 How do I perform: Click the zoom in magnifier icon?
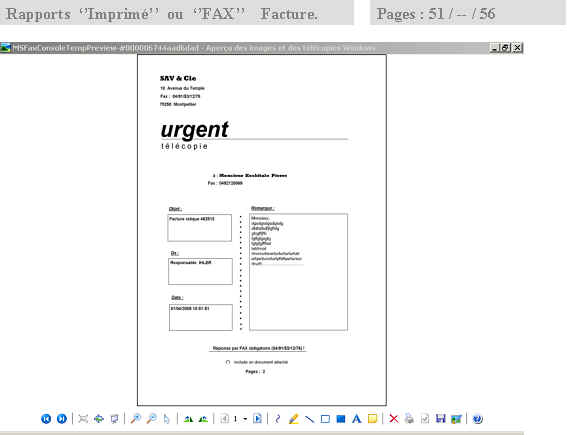[x=136, y=419]
